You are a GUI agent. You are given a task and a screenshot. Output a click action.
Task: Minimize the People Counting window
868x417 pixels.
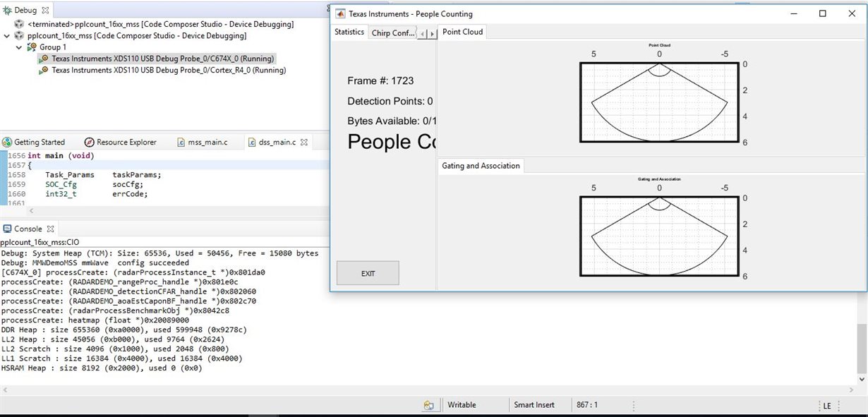[794, 13]
